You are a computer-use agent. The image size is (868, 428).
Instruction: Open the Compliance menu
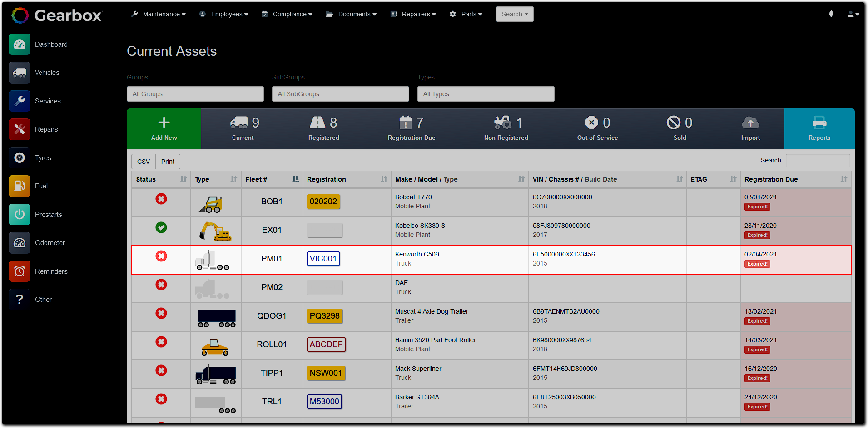coord(287,14)
